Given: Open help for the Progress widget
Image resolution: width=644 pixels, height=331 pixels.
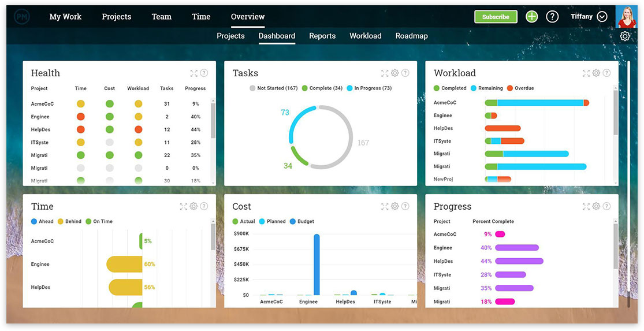Looking at the screenshot, I should (606, 207).
